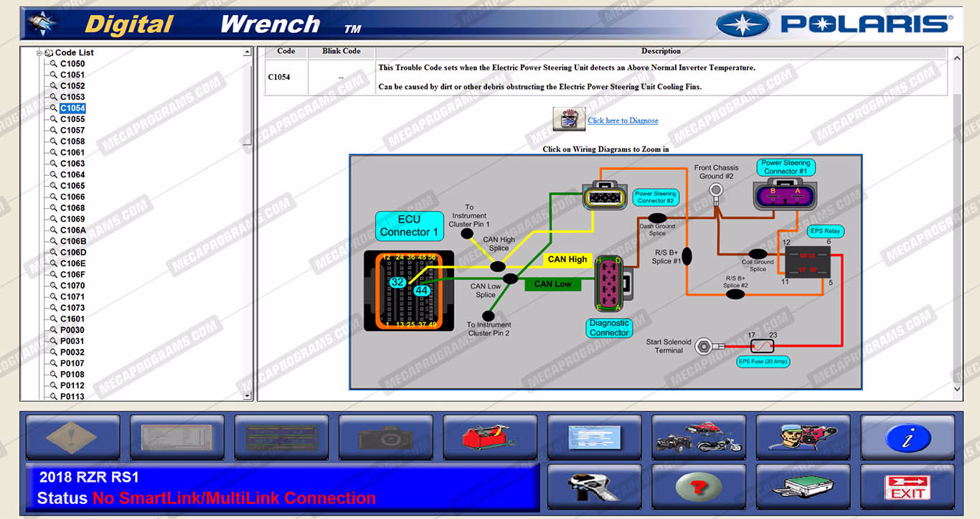This screenshot has width=980, height=519.
Task: Select code C106D in the list
Action: click(x=73, y=253)
